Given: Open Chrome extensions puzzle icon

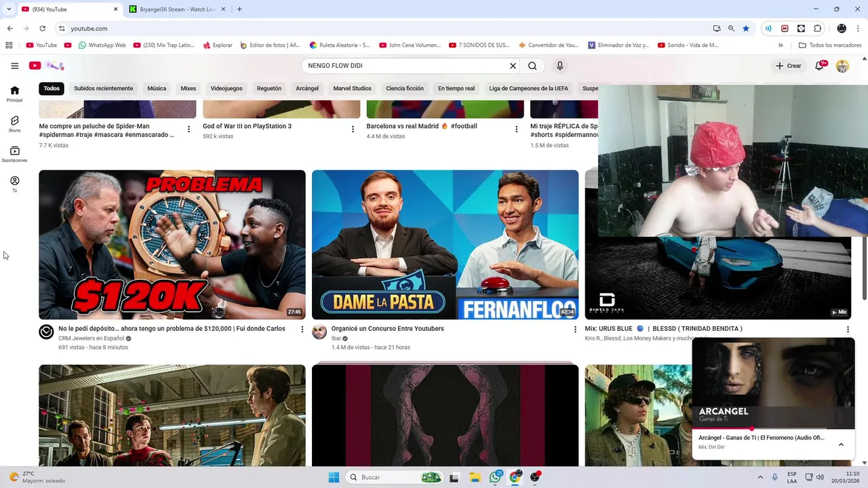Looking at the screenshot, I should [817, 28].
